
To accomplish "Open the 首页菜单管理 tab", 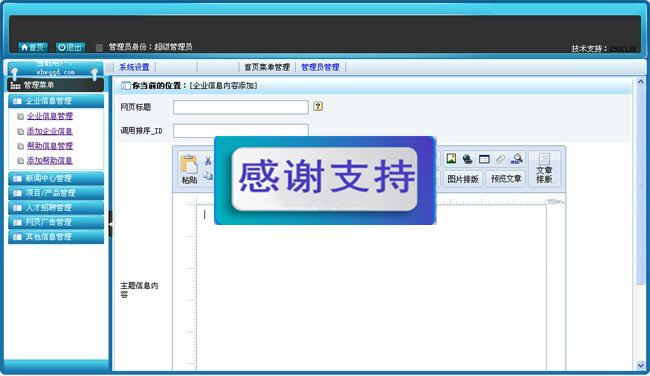I will coord(267,67).
